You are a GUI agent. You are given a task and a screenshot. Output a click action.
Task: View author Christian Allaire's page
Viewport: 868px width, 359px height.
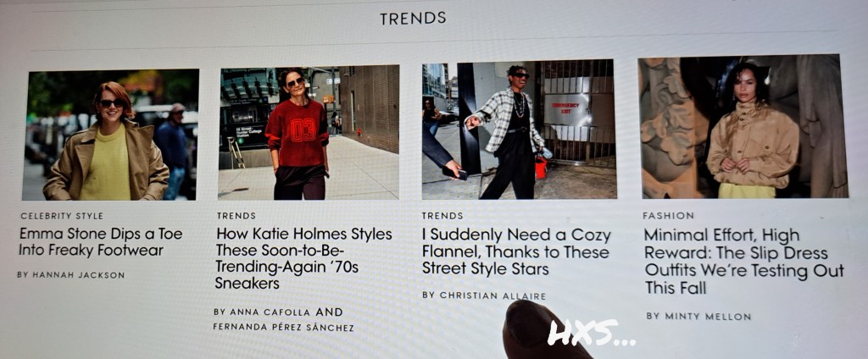pyautogui.click(x=492, y=296)
